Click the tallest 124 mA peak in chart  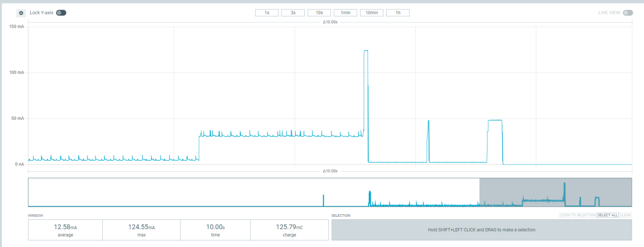click(366, 51)
